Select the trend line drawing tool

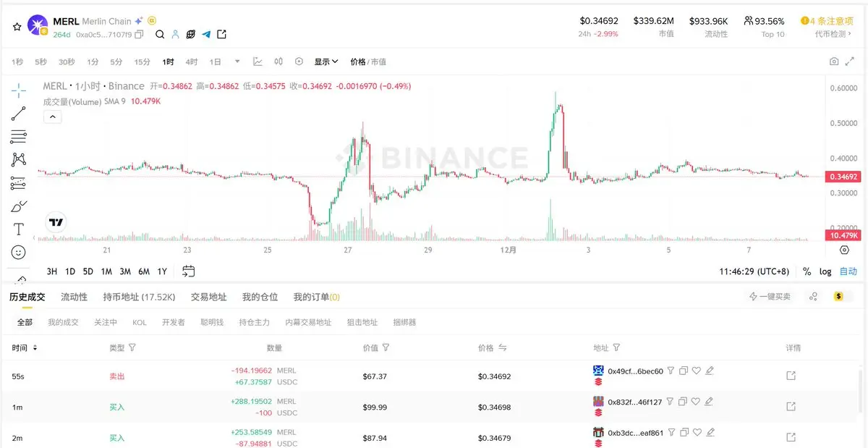click(18, 114)
